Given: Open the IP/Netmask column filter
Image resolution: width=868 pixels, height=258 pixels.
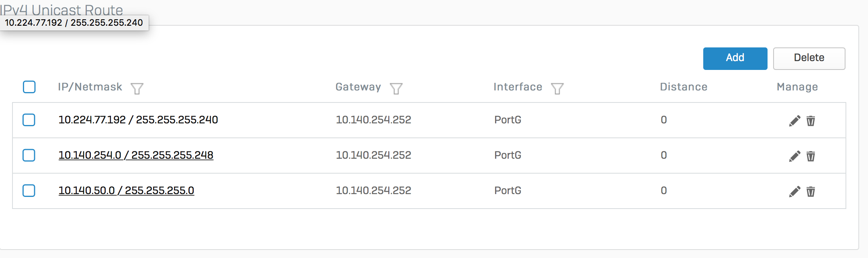Looking at the screenshot, I should tap(137, 88).
